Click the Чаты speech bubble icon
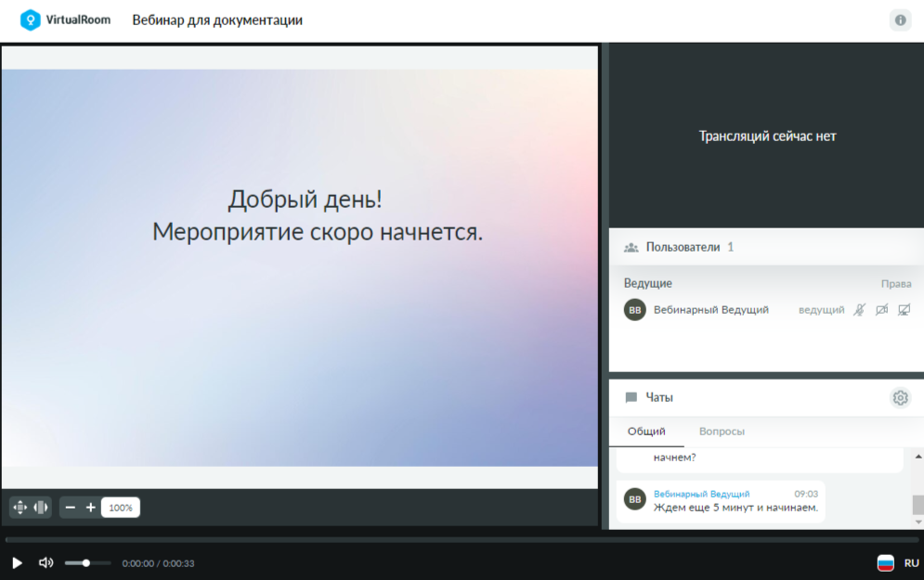Viewport: 924px width, 580px height. click(631, 397)
